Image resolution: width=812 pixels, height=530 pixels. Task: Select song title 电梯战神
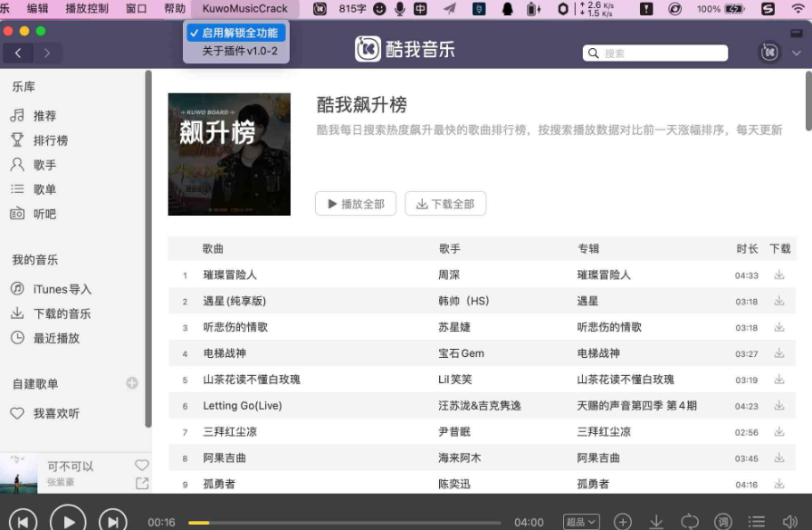tap(224, 353)
